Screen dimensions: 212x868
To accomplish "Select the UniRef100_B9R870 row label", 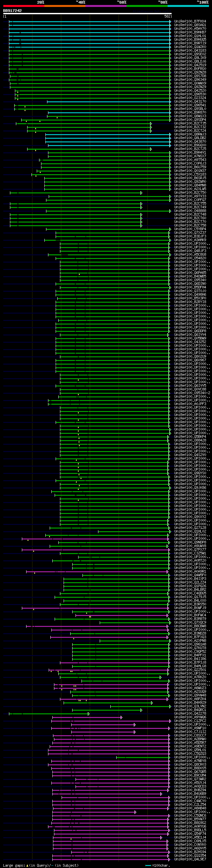I will pyautogui.click(x=190, y=112).
